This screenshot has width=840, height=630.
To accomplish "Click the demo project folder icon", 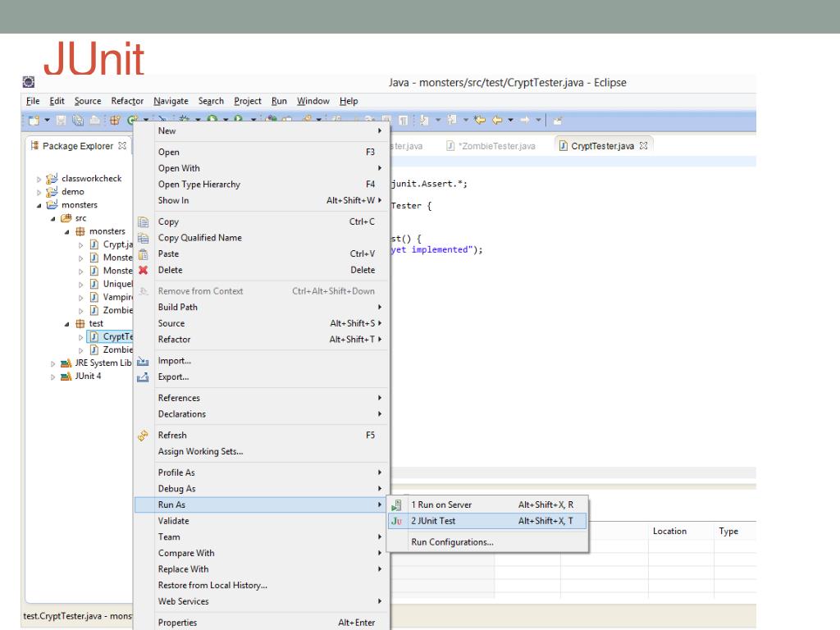I will 52,192.
